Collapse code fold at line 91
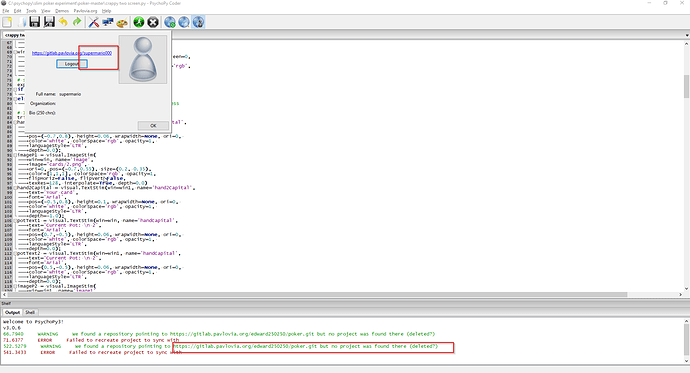Viewport: 690px width, 373px height. (15, 155)
